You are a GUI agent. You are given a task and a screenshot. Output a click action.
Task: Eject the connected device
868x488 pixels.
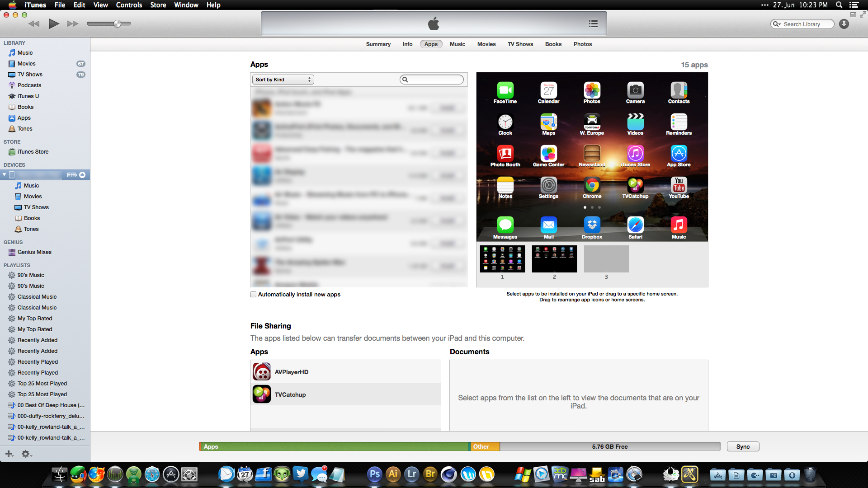click(x=82, y=175)
